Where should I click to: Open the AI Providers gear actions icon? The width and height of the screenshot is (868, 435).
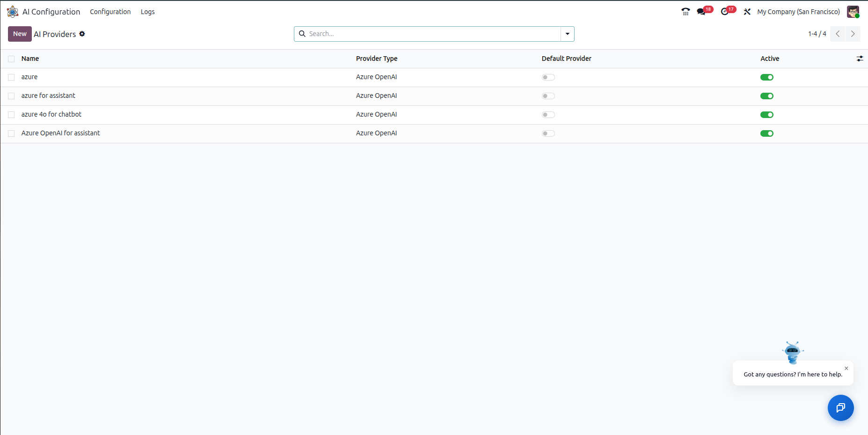82,34
